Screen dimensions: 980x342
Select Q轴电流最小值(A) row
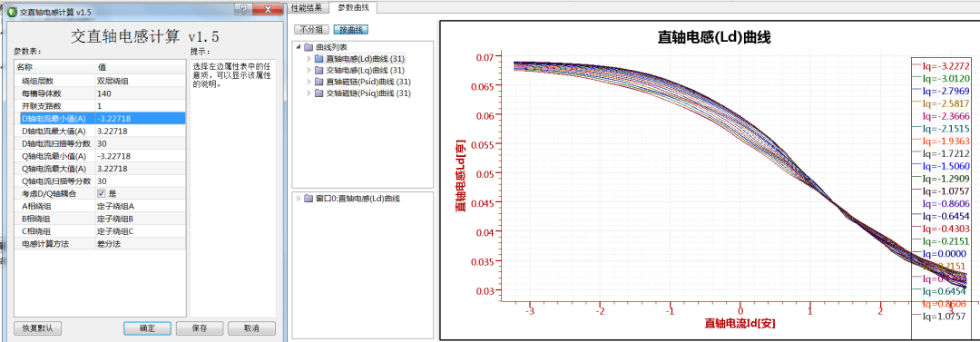click(x=100, y=156)
